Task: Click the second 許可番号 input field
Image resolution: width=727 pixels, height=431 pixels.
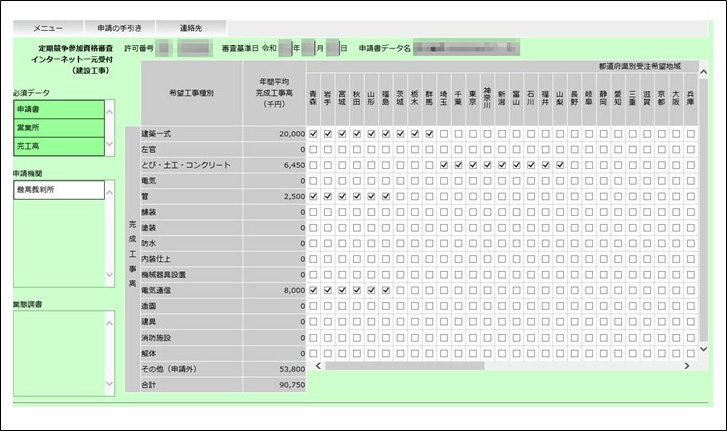Action: (x=195, y=48)
